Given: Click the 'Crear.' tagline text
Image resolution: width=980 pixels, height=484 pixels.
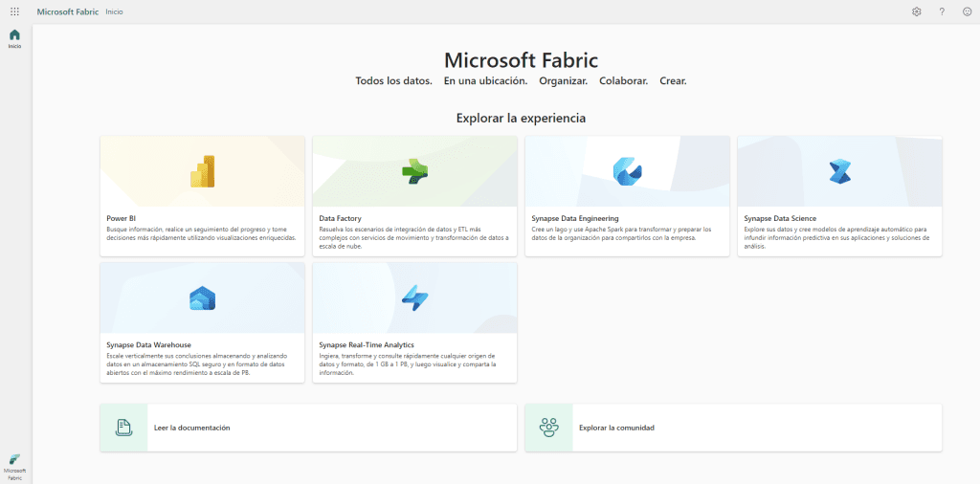Looking at the screenshot, I should (673, 81).
